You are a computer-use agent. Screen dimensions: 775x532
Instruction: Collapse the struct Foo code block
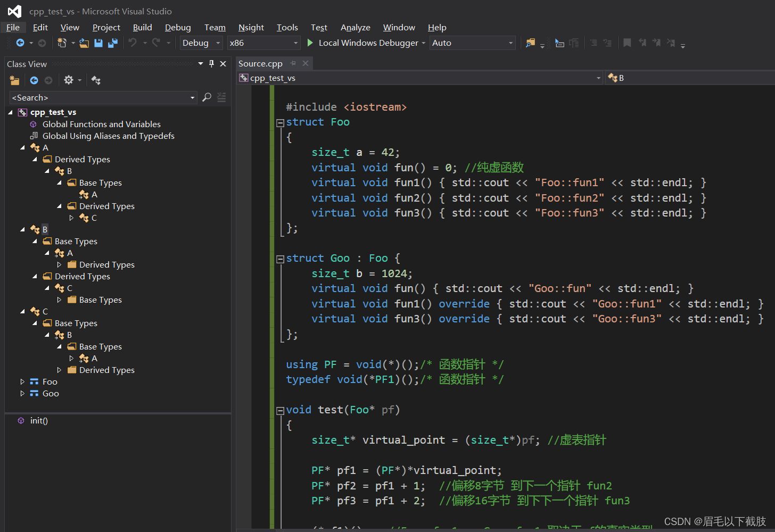pyautogui.click(x=280, y=123)
